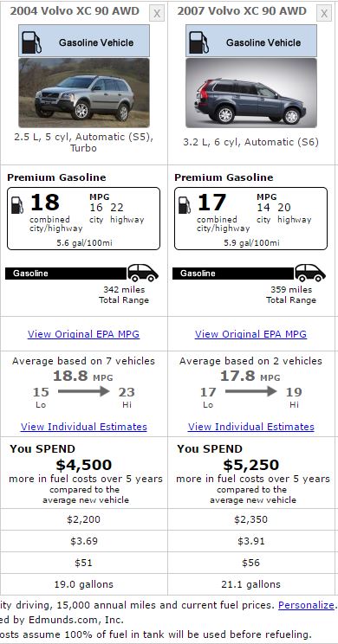The width and height of the screenshot is (338, 644).
Task: View Original EPA MPG for 2007 Volvo
Action: coord(250,334)
